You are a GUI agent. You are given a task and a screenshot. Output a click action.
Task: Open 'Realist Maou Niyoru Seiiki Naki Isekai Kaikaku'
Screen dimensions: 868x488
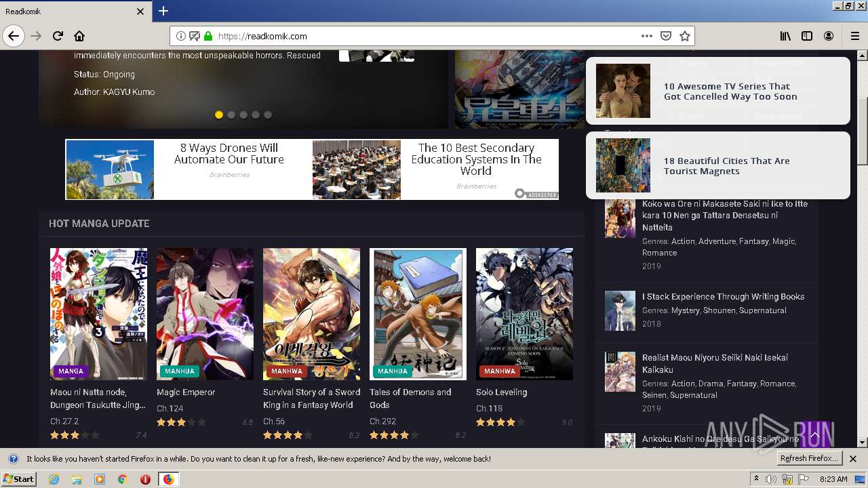point(715,364)
